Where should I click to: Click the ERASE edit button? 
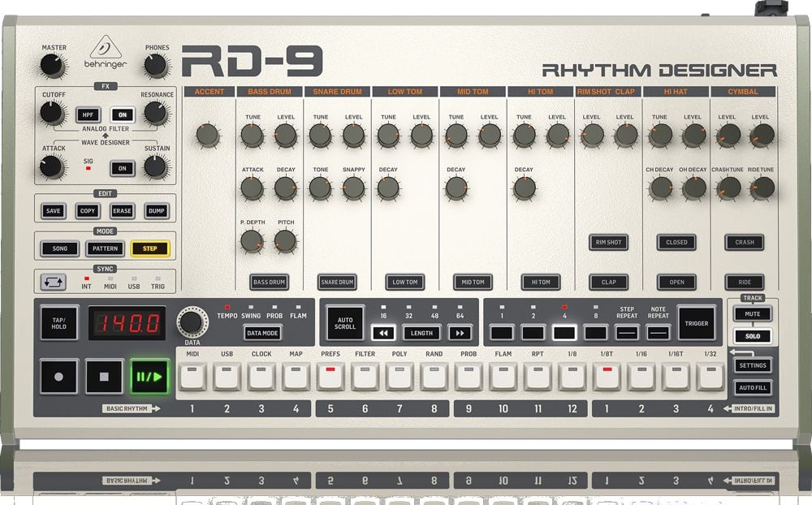pos(123,211)
